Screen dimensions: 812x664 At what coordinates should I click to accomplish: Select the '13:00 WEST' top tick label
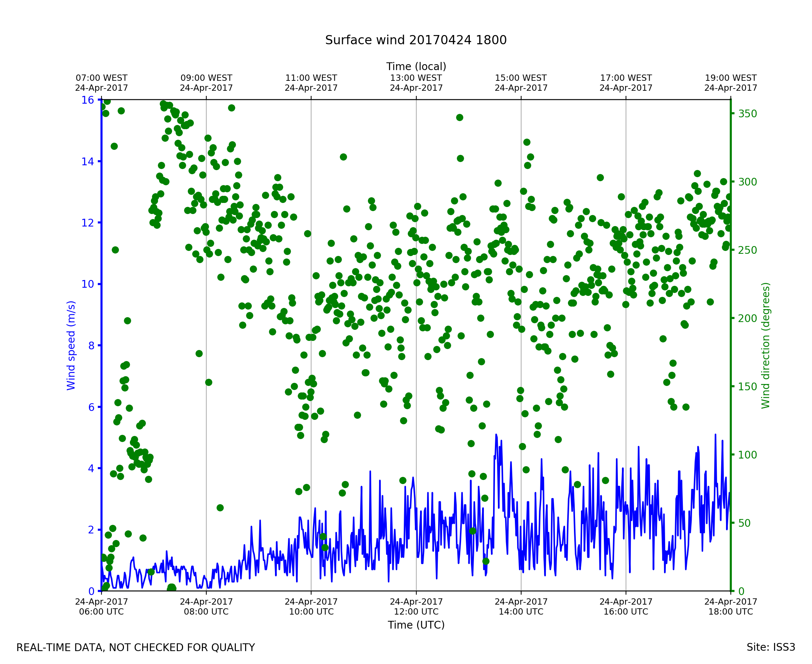[416, 78]
